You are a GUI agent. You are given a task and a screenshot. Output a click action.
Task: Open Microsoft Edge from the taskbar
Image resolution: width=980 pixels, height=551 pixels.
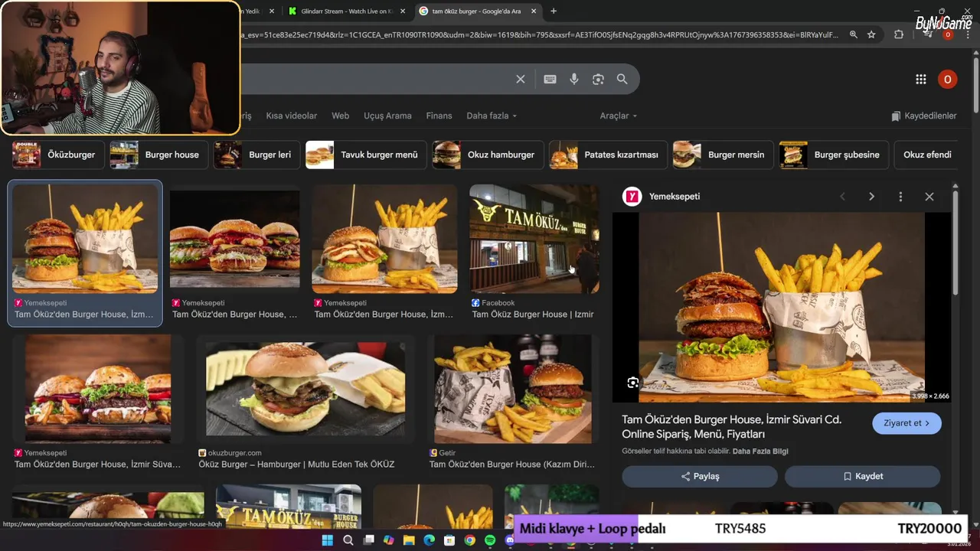pyautogui.click(x=429, y=540)
